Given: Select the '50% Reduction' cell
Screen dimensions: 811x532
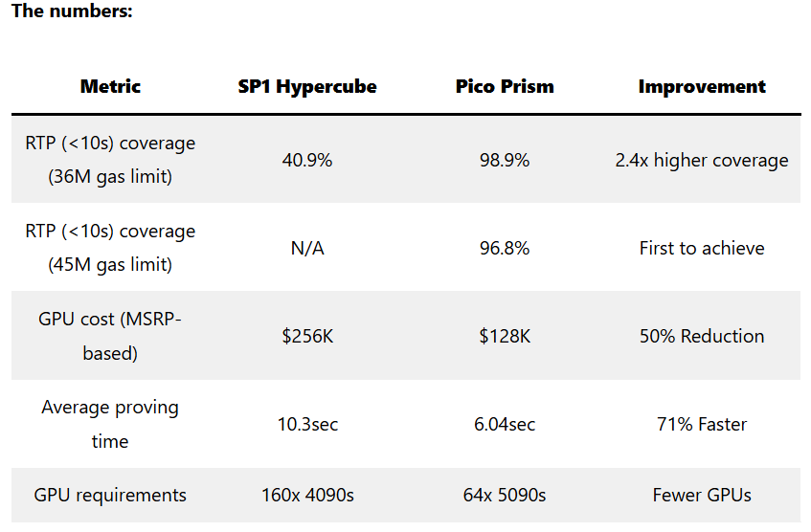Looking at the screenshot, I should click(702, 336).
